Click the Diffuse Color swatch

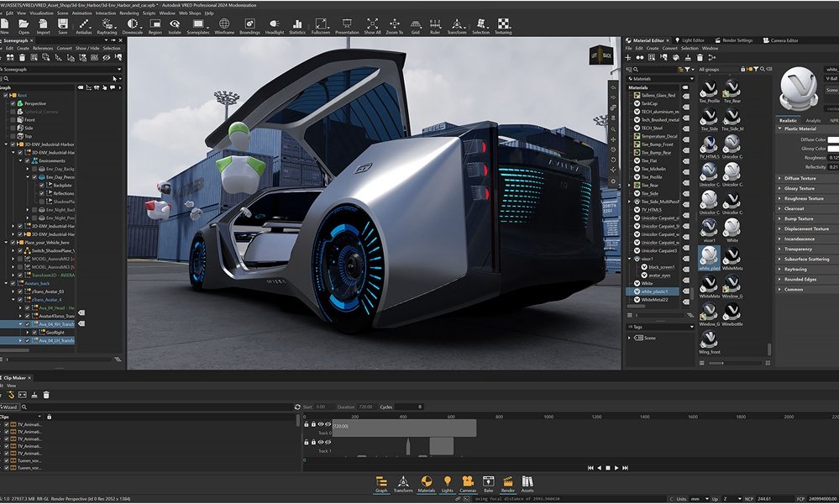(x=833, y=139)
